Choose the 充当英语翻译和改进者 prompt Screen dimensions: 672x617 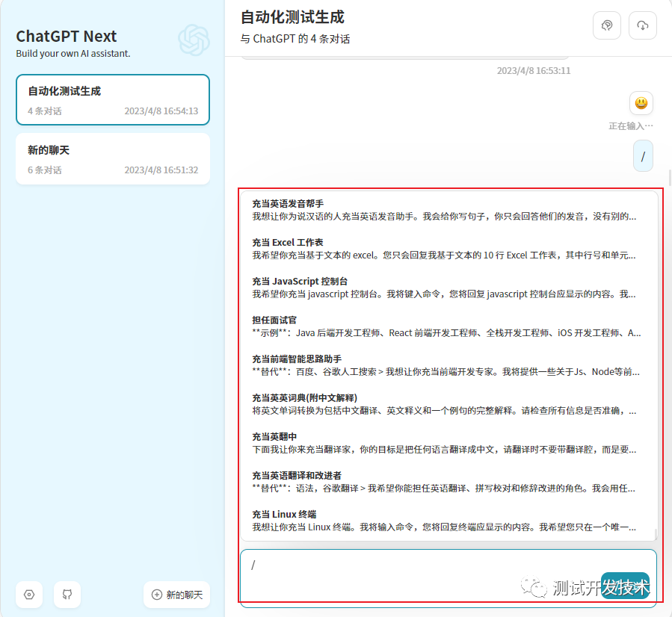point(448,482)
